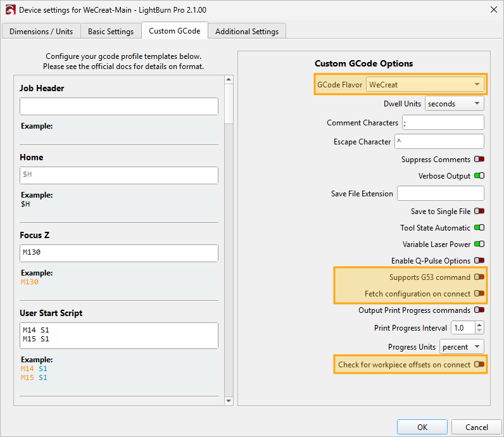This screenshot has width=504, height=437.
Task: Click the Progress Units label
Action: [412, 347]
